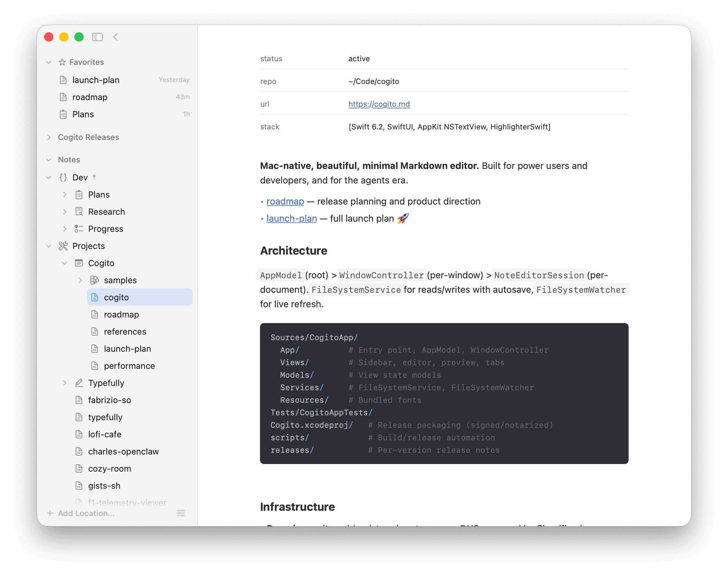This screenshot has width=728, height=575.
Task: Click the AppModel inline code
Action: (281, 276)
